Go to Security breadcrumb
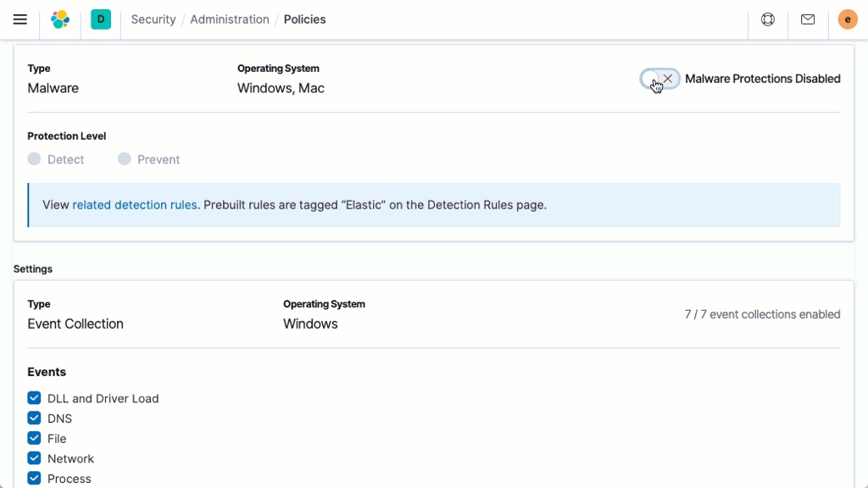 pos(153,19)
